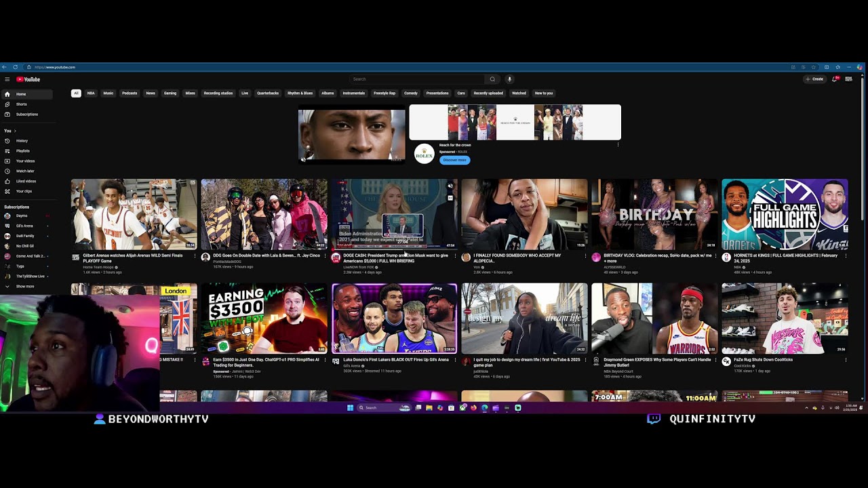Select the Podcasts filter chip
868x488 pixels.
(x=130, y=93)
